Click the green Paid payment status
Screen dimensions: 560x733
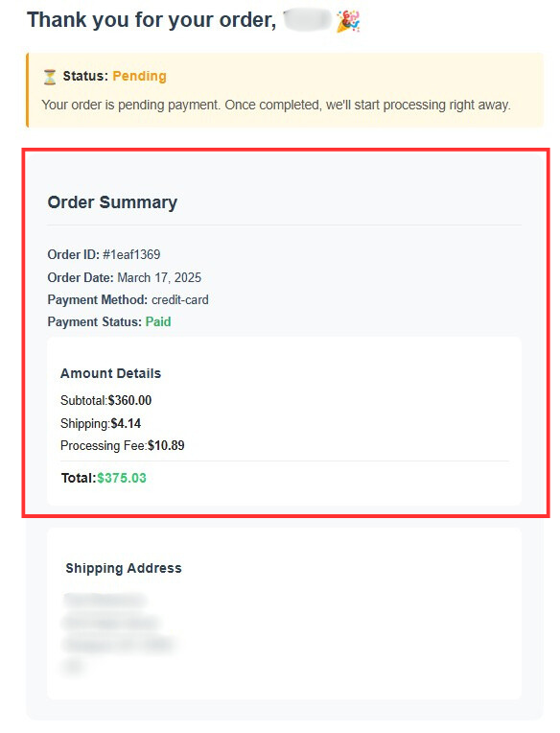[x=158, y=321]
